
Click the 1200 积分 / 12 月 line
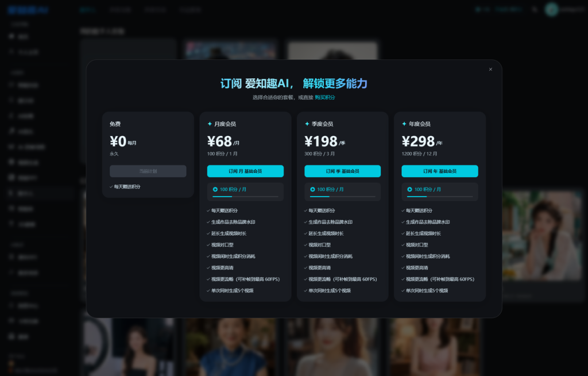pos(419,154)
